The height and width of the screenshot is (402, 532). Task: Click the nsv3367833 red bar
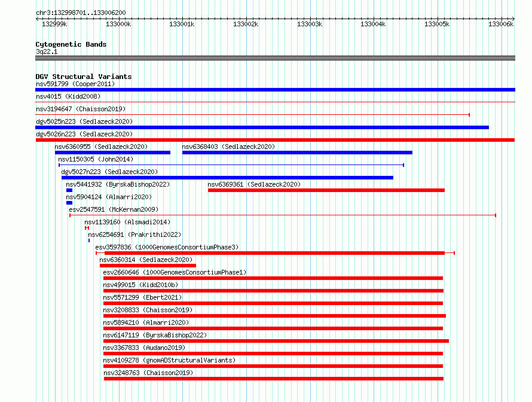tap(273, 354)
